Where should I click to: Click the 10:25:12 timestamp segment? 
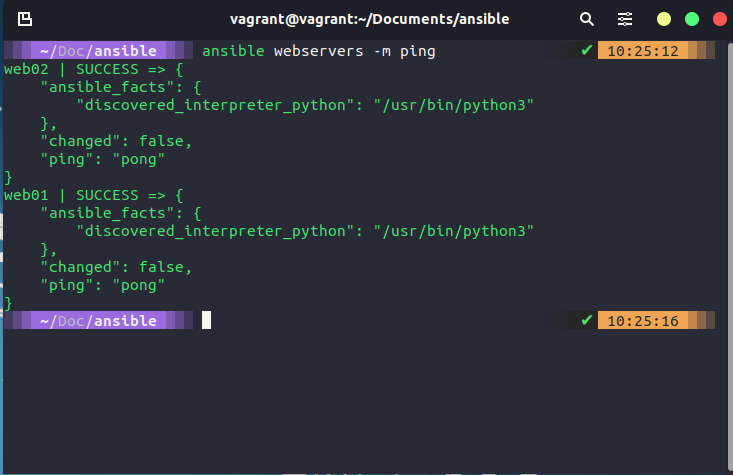tap(643, 50)
